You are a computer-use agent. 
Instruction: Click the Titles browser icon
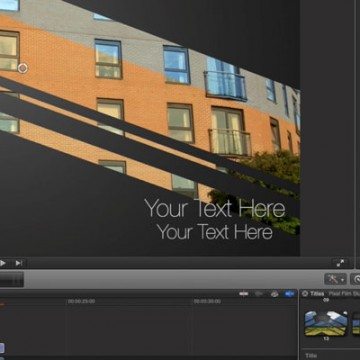(305, 294)
